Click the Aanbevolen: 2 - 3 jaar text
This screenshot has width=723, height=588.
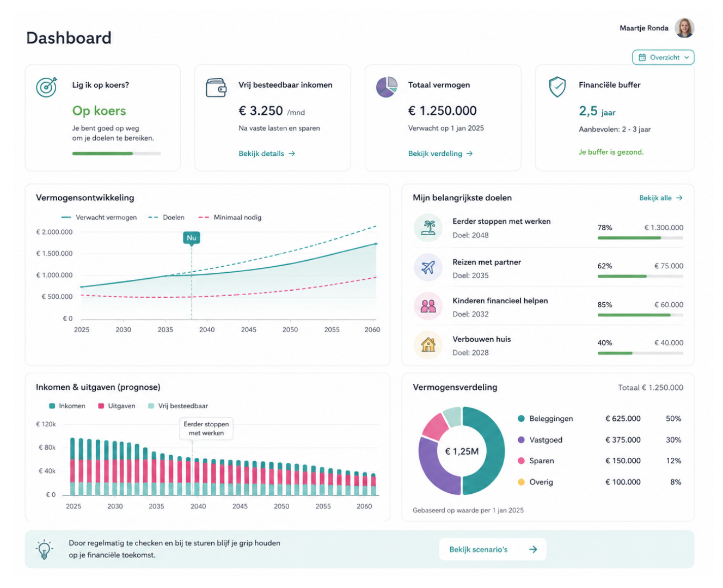point(615,130)
